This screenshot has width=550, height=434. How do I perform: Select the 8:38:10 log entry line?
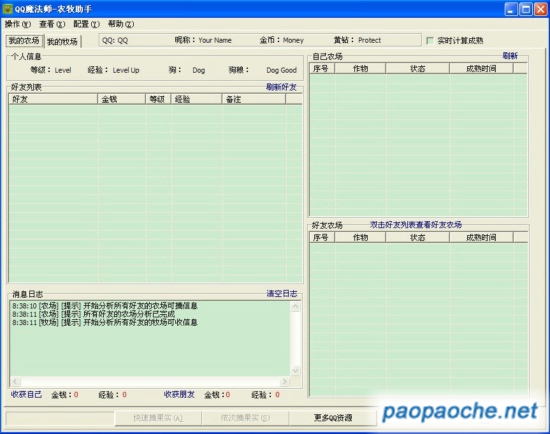[x=105, y=306]
